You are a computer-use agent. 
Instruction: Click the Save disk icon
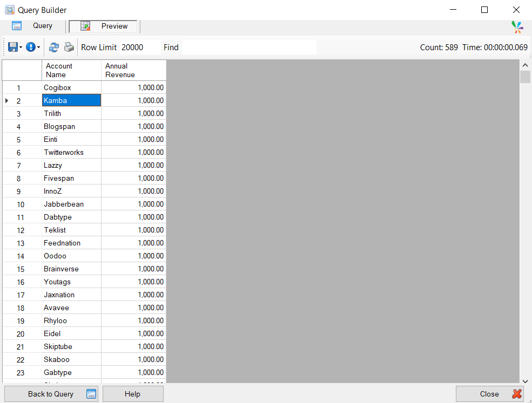pos(13,47)
